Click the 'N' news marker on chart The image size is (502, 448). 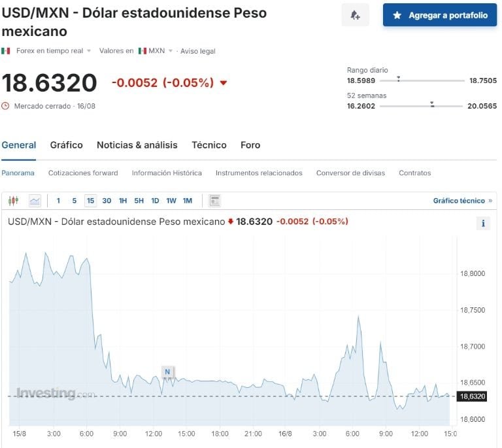167,371
